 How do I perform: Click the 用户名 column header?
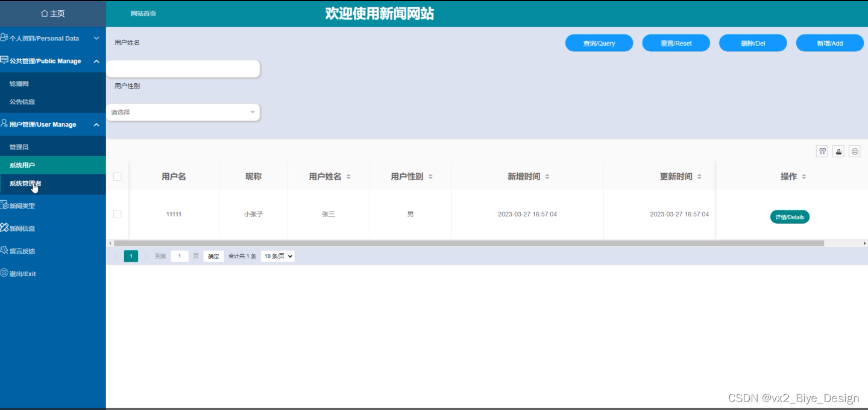[x=174, y=177]
